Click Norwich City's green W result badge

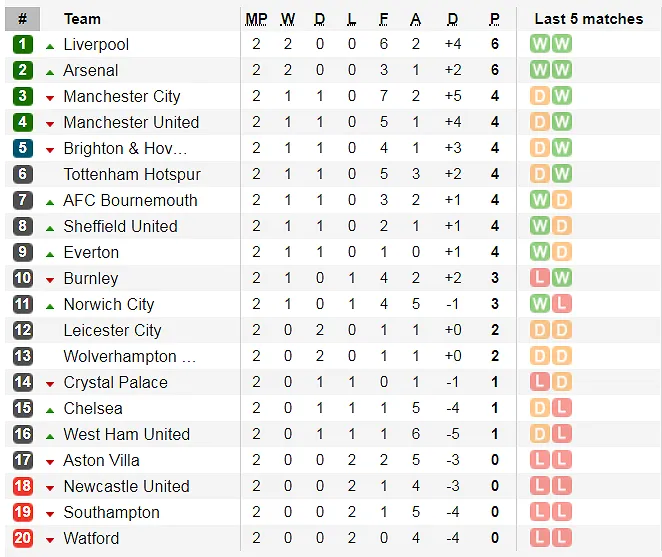coord(540,304)
